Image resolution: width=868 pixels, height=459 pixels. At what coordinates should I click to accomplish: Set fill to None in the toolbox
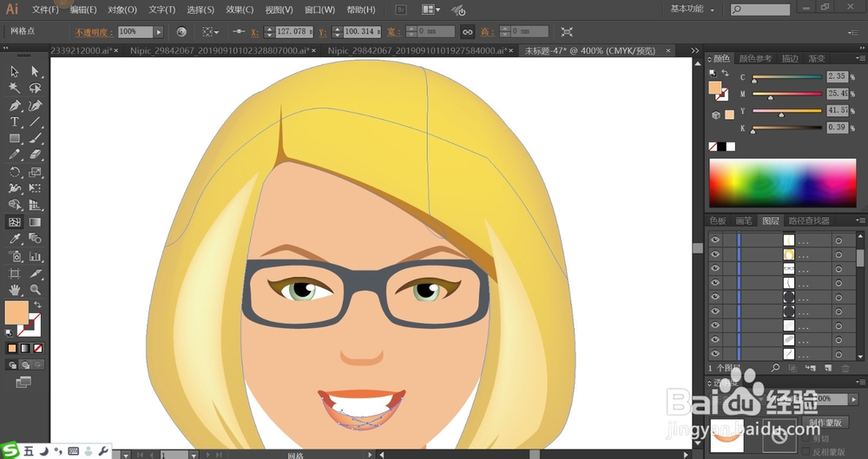[x=38, y=348]
